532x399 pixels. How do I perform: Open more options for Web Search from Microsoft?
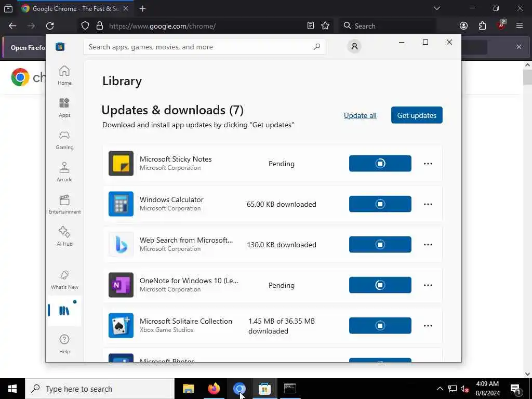(428, 245)
